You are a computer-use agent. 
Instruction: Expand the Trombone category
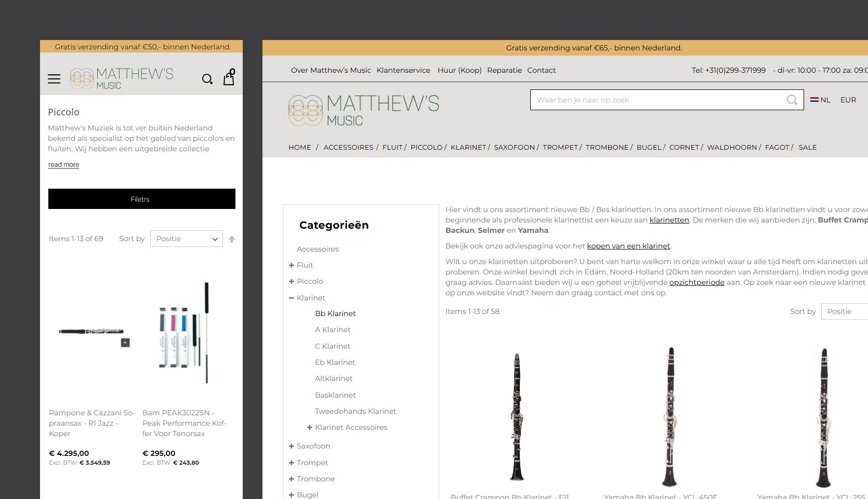click(292, 479)
